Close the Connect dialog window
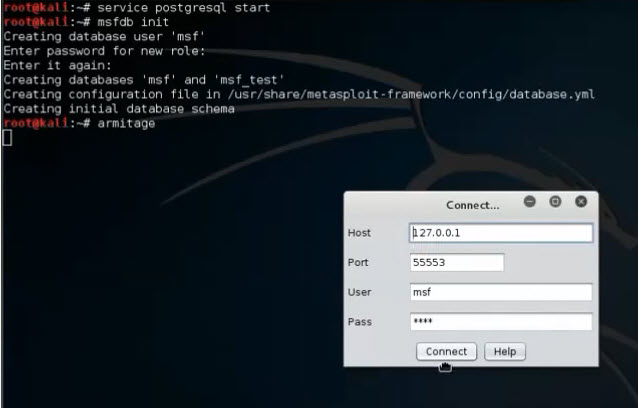This screenshot has height=408, width=638. 581,201
